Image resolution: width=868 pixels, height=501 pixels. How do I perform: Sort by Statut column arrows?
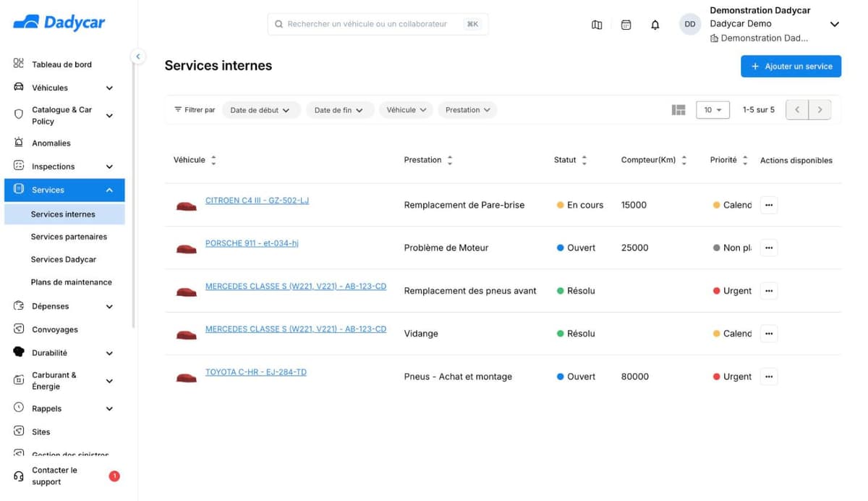(x=584, y=161)
